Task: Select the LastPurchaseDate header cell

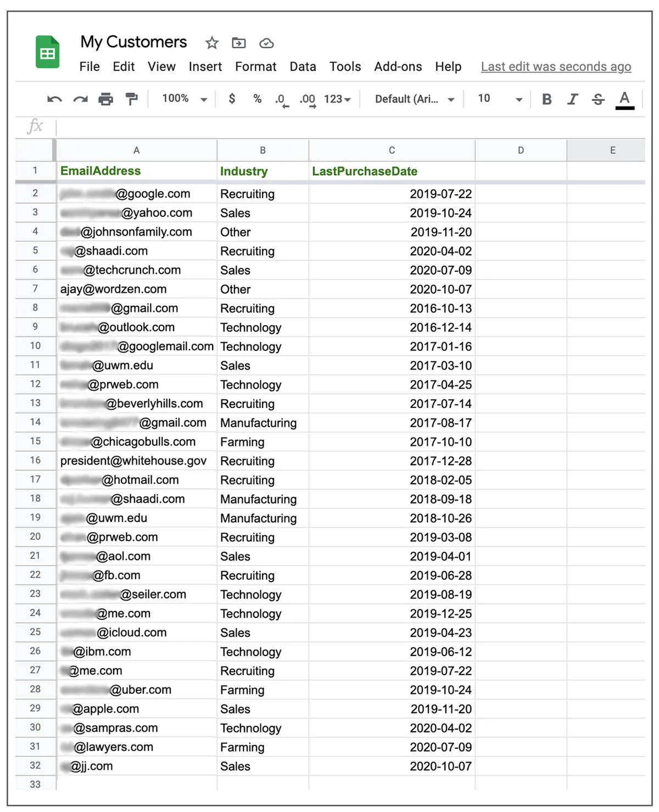Action: 392,171
